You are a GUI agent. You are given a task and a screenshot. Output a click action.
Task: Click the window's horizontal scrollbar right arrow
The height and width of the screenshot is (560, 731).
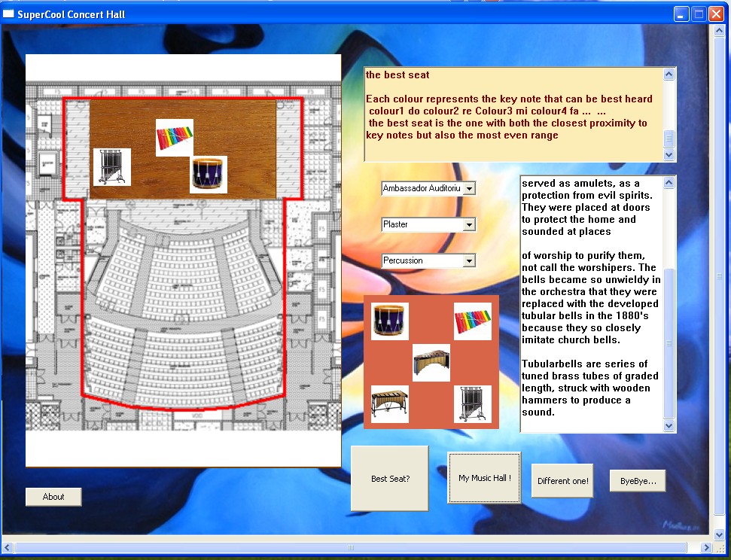(707, 547)
